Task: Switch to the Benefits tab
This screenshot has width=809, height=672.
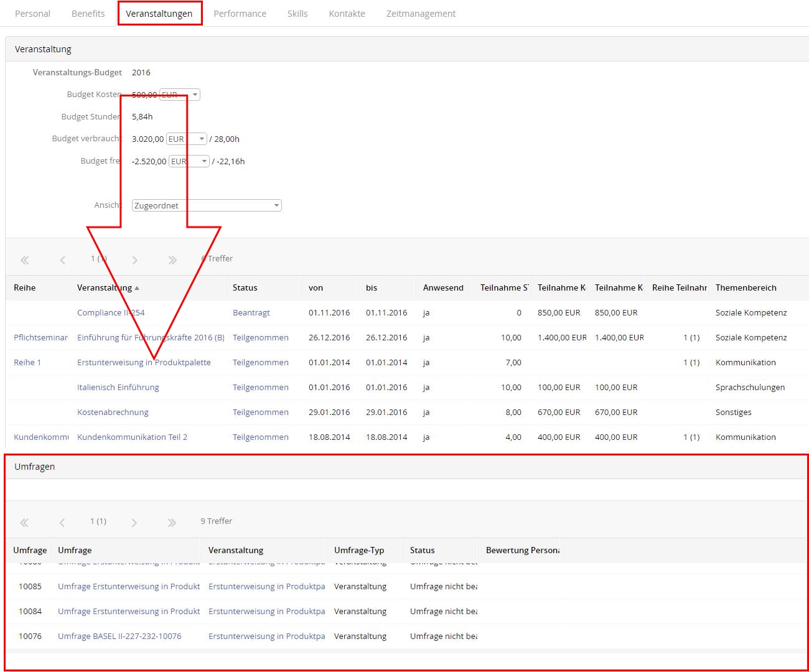Action: pos(88,14)
